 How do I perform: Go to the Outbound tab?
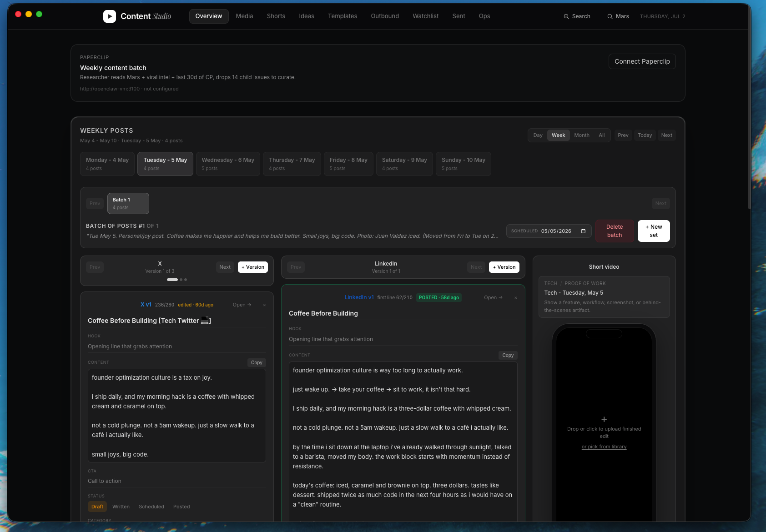coord(385,16)
